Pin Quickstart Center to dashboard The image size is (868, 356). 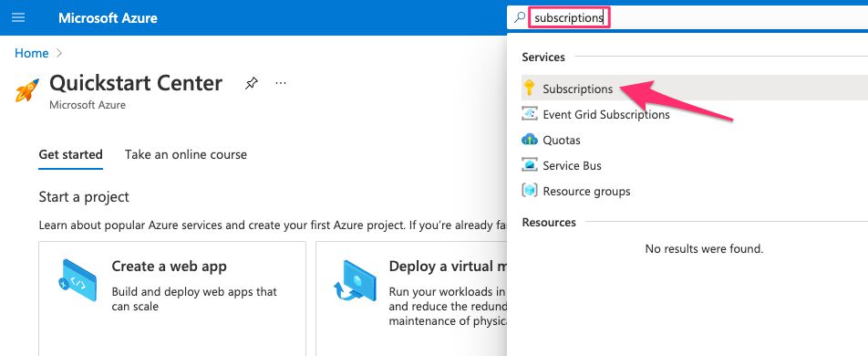click(x=252, y=84)
